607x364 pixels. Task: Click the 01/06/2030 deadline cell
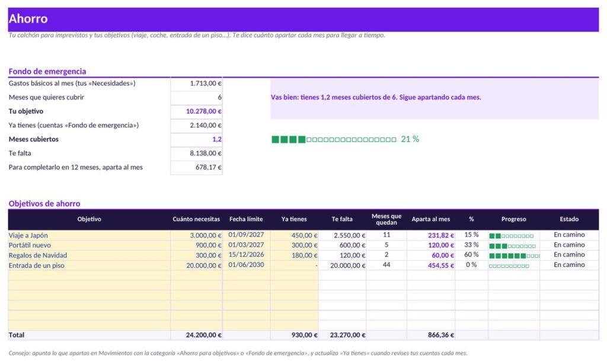point(246,265)
